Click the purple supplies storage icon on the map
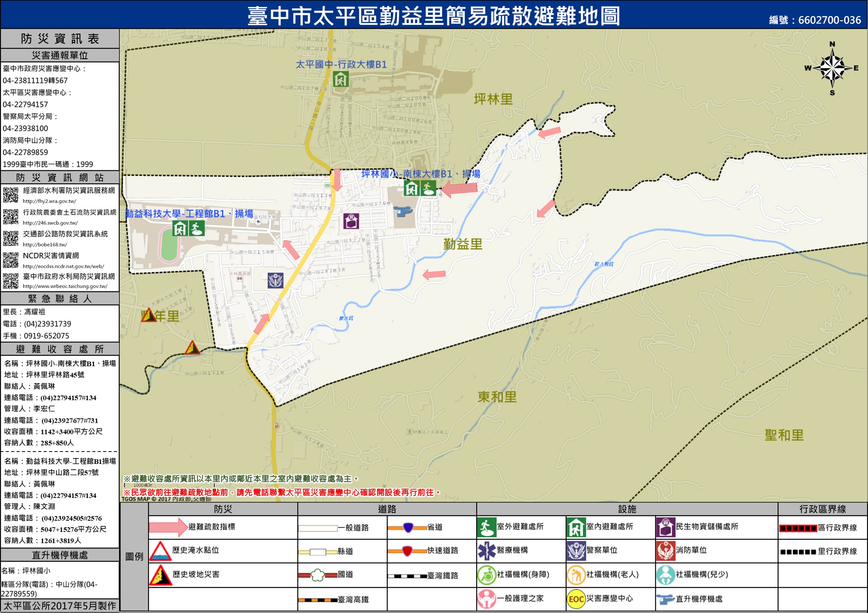 click(351, 221)
